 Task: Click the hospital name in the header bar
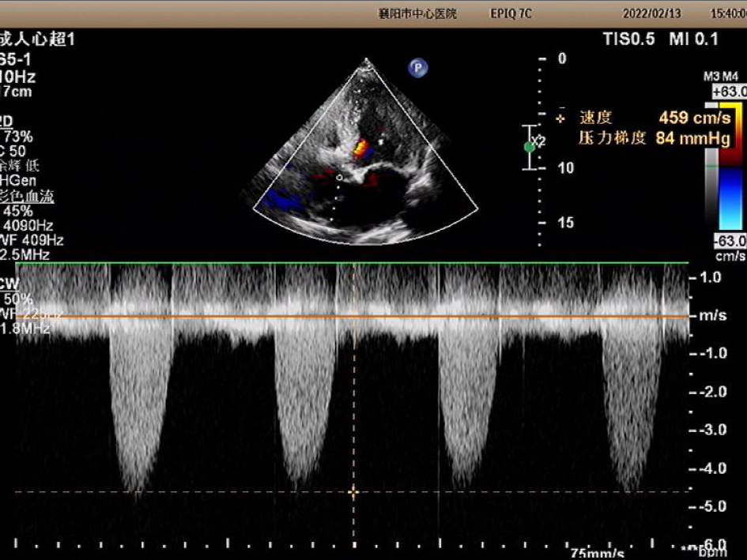coord(417,14)
